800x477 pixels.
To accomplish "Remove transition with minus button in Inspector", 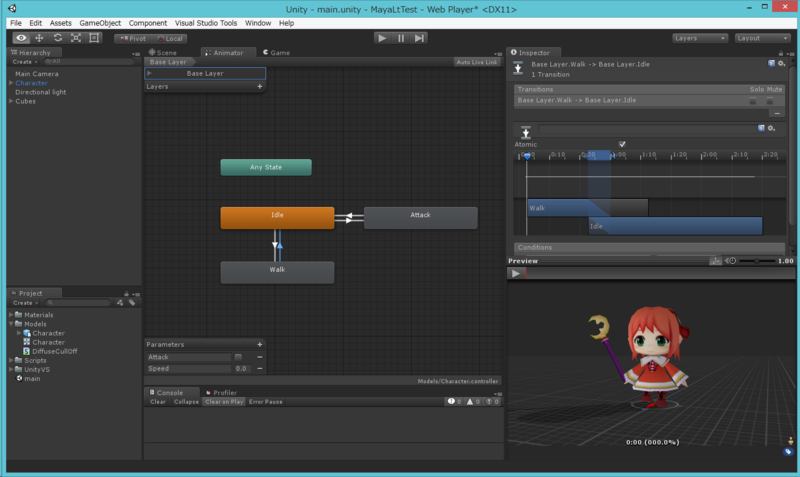I will 777,113.
